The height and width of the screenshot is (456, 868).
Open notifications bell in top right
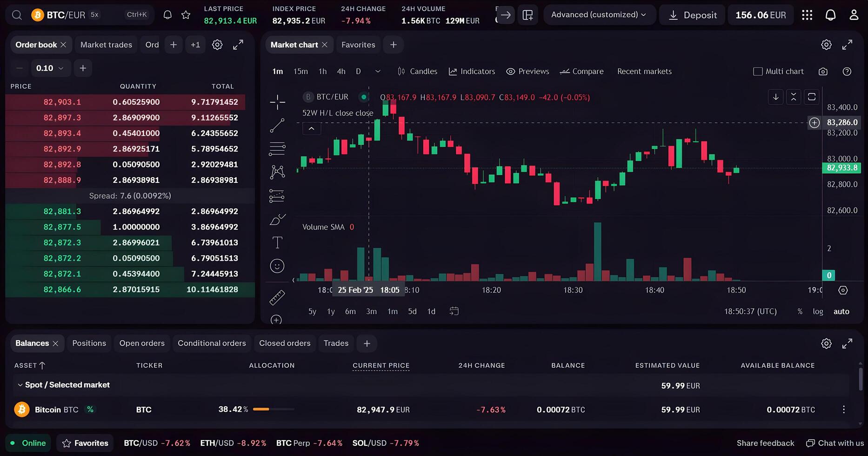coord(830,15)
